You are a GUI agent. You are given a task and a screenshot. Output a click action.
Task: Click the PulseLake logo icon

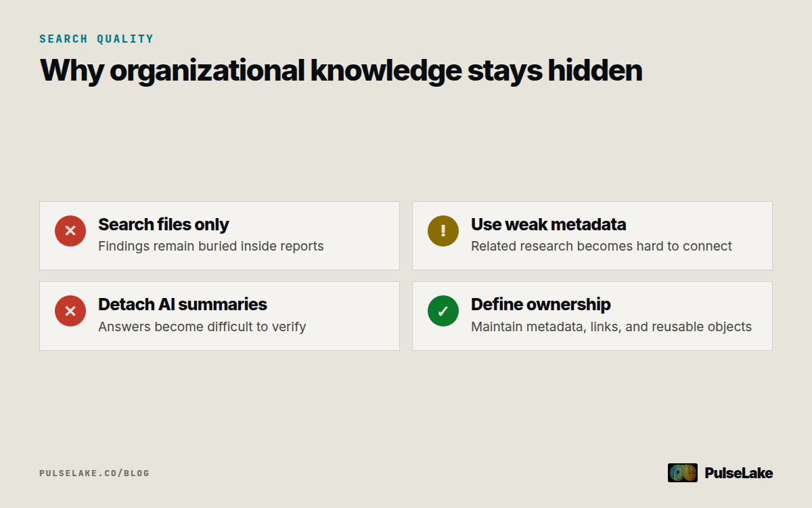[x=683, y=473]
